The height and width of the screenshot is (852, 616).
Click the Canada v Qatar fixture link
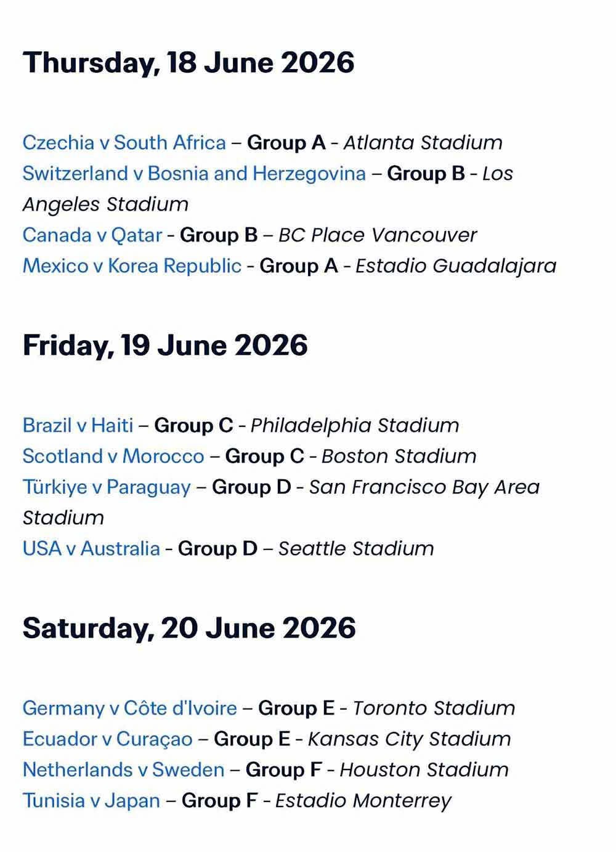point(92,235)
